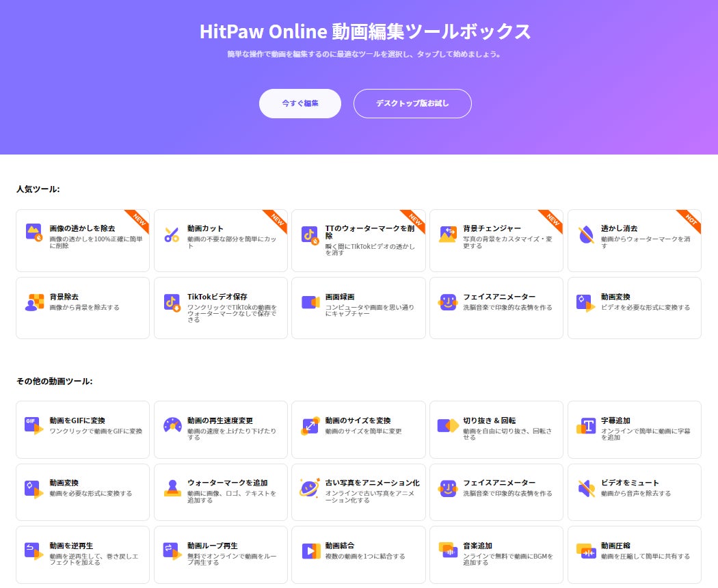Click the ビデオをミュート title link
This screenshot has width=718, height=588.
[x=630, y=483]
